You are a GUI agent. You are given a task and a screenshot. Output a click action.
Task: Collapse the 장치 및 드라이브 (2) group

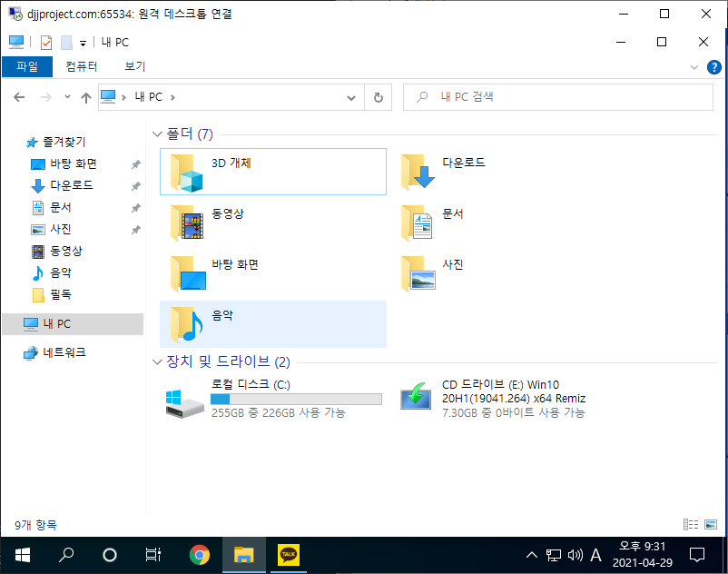tap(157, 361)
